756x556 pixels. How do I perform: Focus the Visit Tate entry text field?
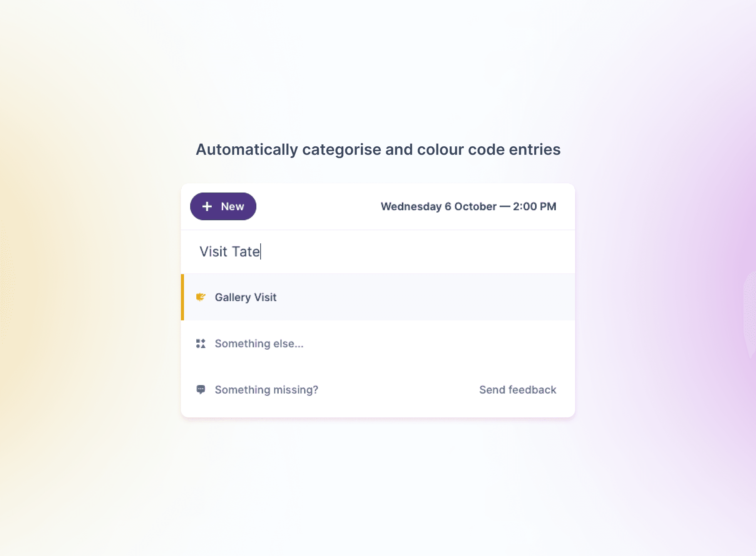tap(378, 252)
